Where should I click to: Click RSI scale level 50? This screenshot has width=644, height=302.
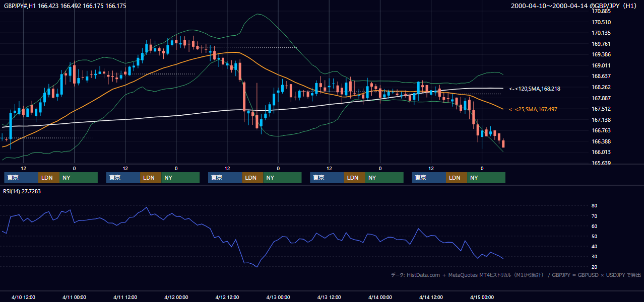[x=594, y=237]
